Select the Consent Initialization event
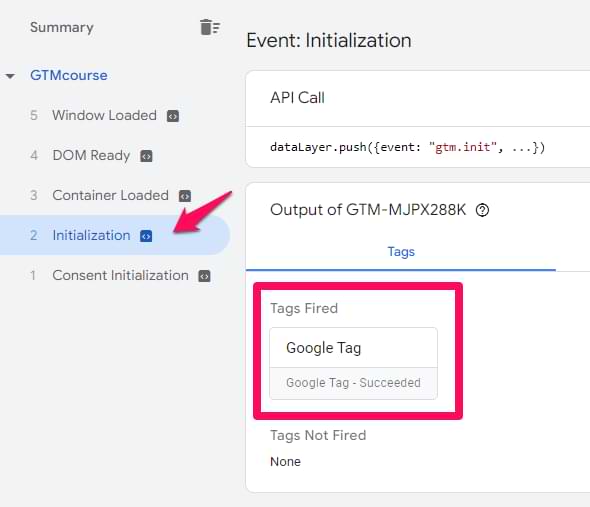 [x=120, y=275]
